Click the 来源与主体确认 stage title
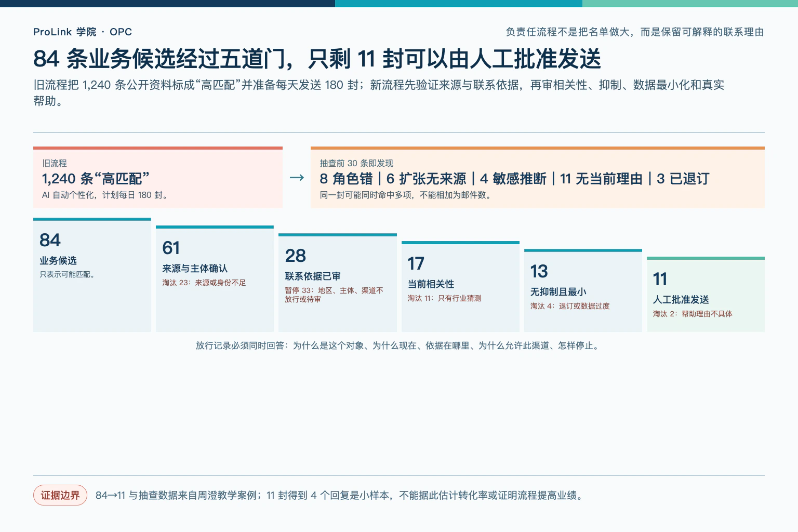The width and height of the screenshot is (798, 532). [195, 269]
